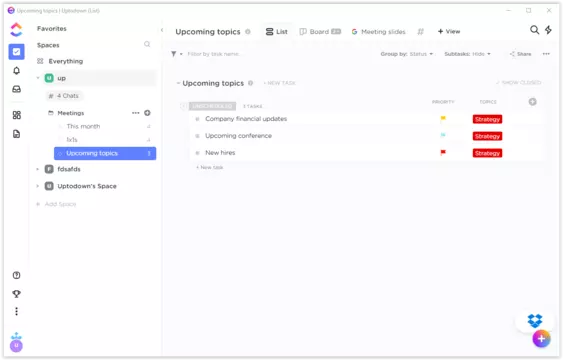This screenshot has height=360, width=563.
Task: Open the Dashboards grid icon
Action: 17,115
